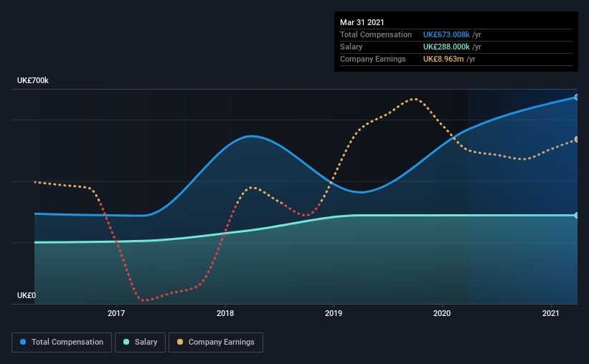Viewport: 589px width, 364px height.
Task: Toggle the Company Earnings legend button
Action: coord(216,343)
